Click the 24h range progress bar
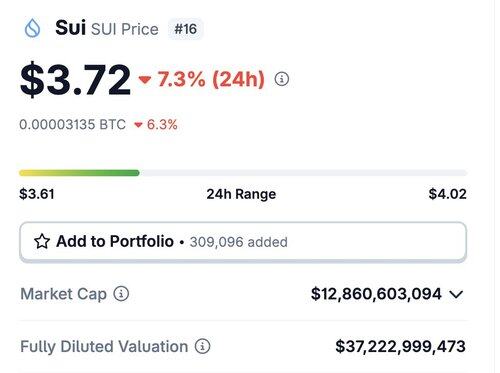The width and height of the screenshot is (500, 373). point(243,173)
